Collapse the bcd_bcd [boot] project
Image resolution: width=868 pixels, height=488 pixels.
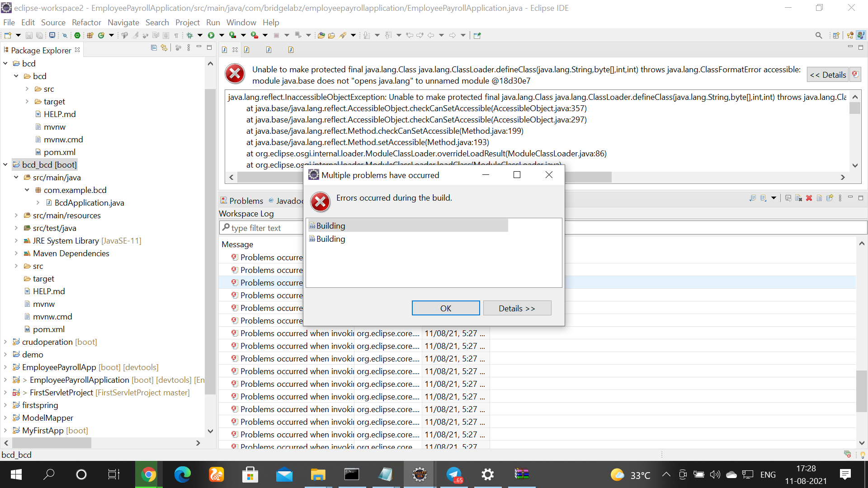pos(5,164)
